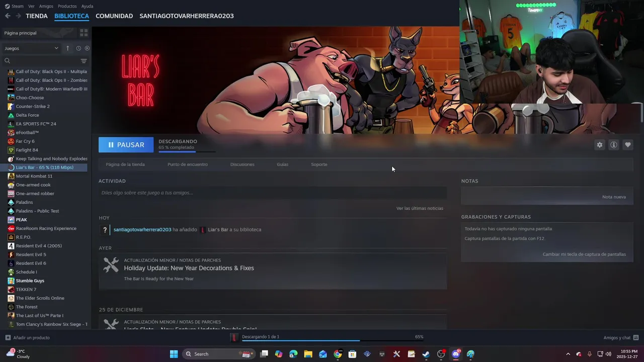Open Holiday Update New Year Decorations news

[x=189, y=268]
